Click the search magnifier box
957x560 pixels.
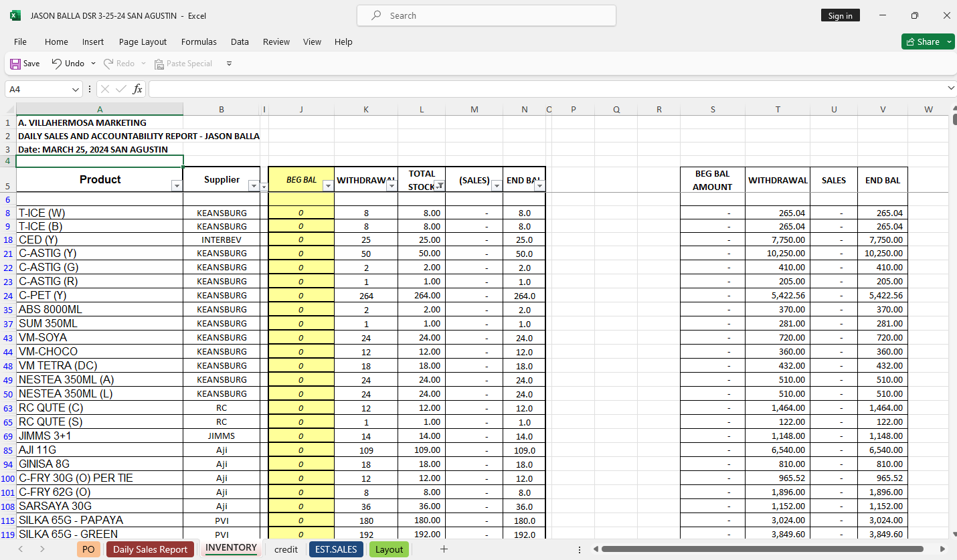pyautogui.click(x=487, y=15)
